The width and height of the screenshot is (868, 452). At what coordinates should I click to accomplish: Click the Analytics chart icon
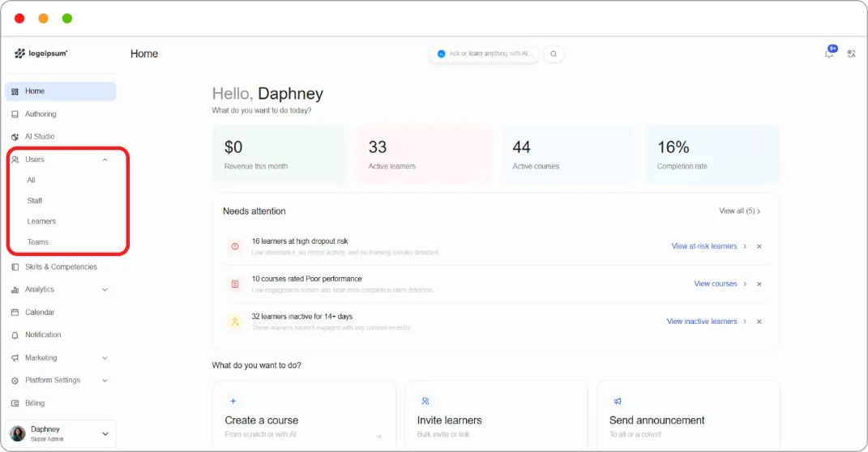(15, 290)
